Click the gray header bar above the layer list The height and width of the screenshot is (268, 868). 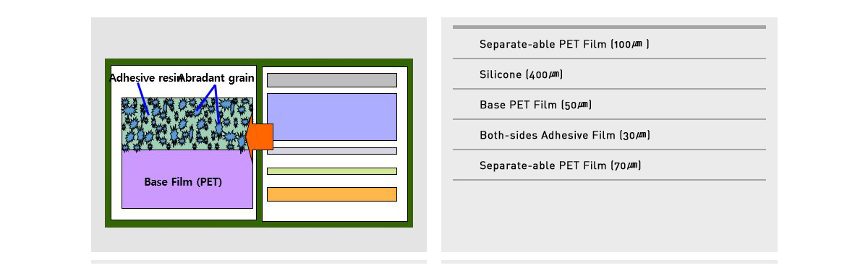pyautogui.click(x=609, y=27)
